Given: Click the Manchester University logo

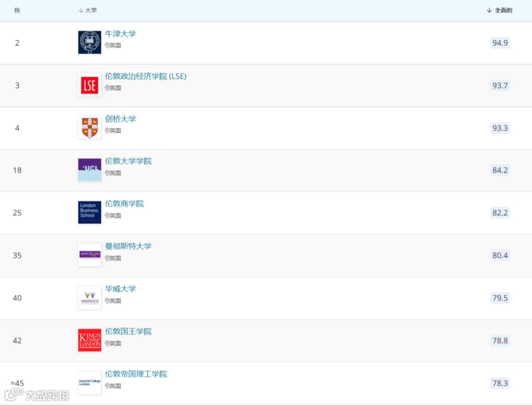Looking at the screenshot, I should coord(90,255).
